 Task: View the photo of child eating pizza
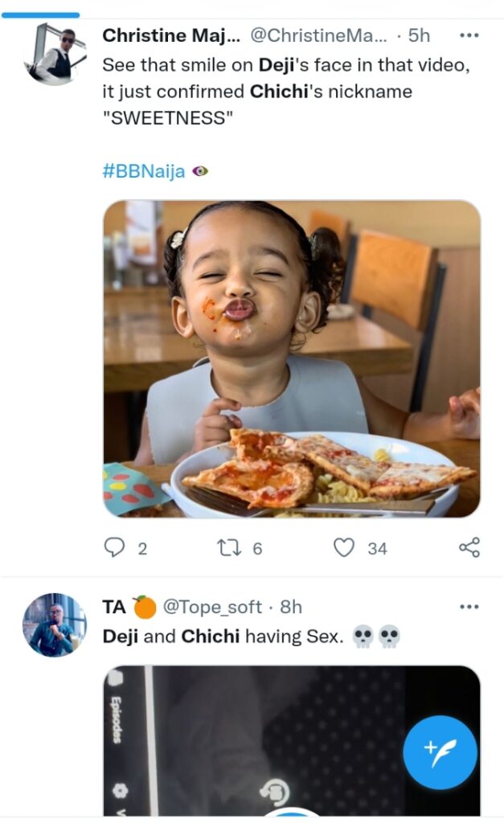click(x=291, y=358)
